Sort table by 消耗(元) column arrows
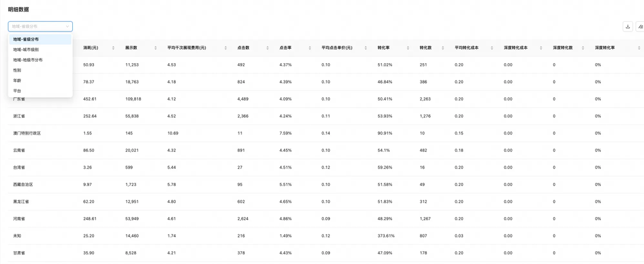644x264 pixels. pos(113,48)
